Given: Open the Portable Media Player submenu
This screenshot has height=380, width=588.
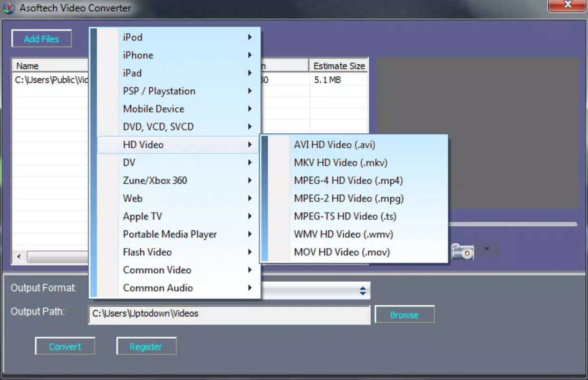Looking at the screenshot, I should coord(178,234).
